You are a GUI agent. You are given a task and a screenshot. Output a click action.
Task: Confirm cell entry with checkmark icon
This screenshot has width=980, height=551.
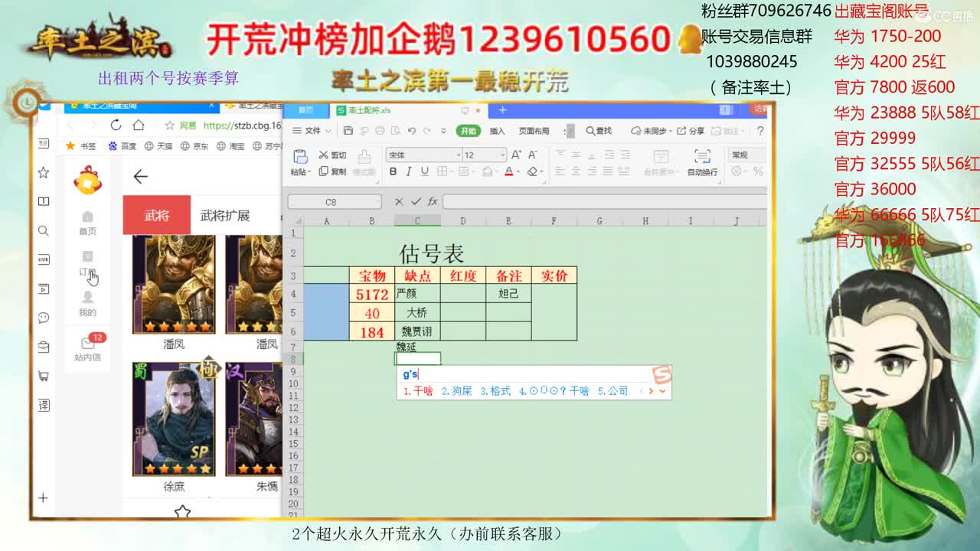coord(416,201)
